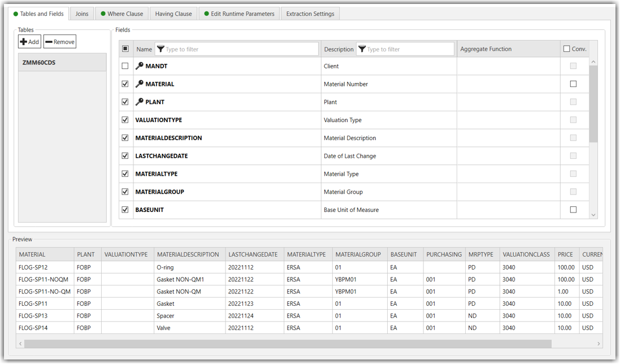Click the key icon beside the MANDT field
Image resolution: width=620 pixels, height=364 pixels.
(x=140, y=66)
